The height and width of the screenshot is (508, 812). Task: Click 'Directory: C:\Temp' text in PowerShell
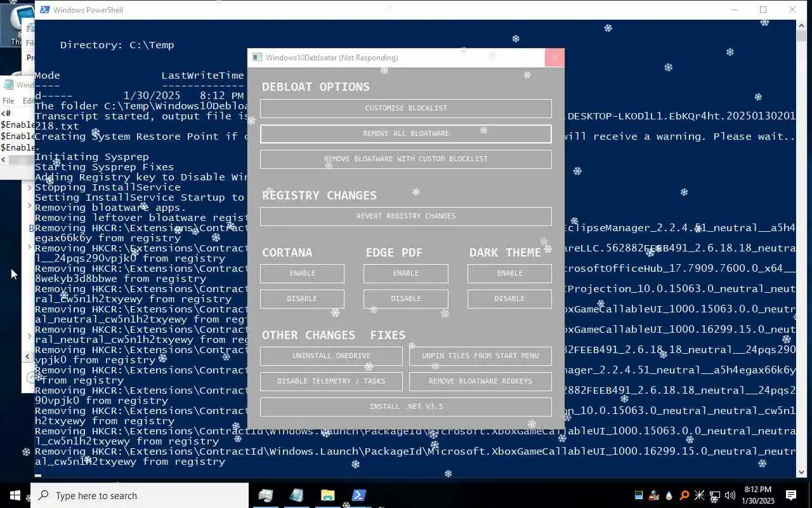tap(117, 45)
